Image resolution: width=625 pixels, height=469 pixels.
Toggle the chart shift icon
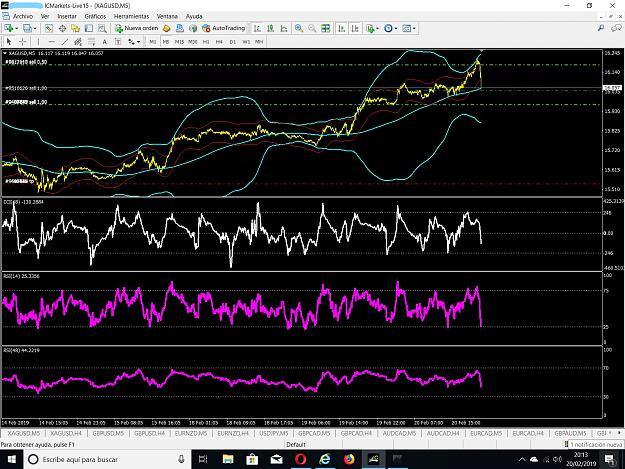pos(355,28)
